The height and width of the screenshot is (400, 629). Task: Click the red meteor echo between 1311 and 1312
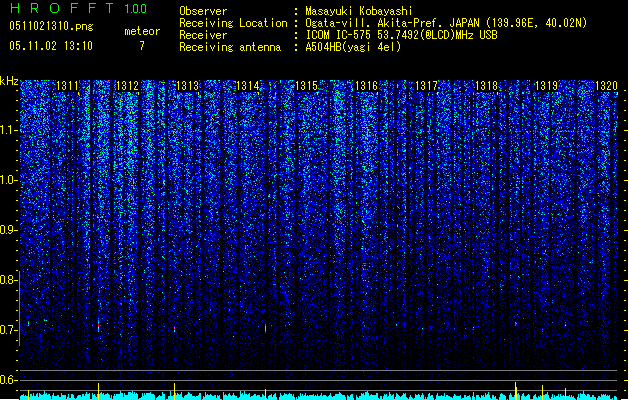pos(98,327)
